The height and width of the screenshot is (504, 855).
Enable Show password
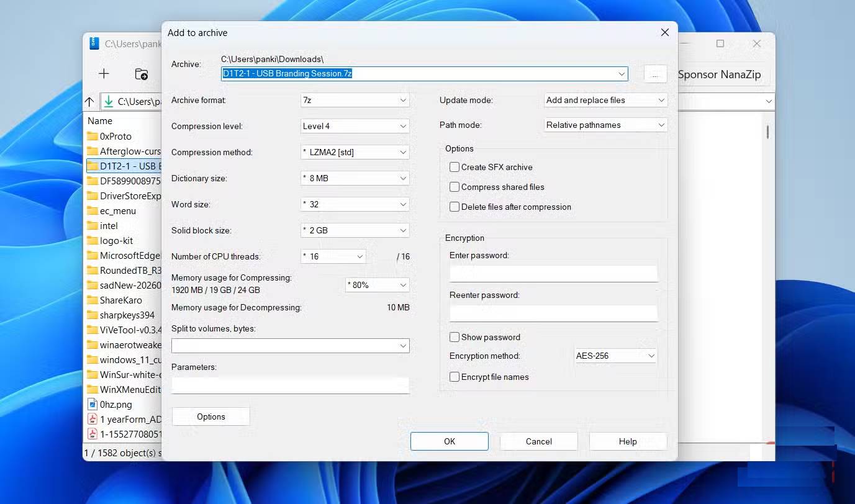(454, 336)
